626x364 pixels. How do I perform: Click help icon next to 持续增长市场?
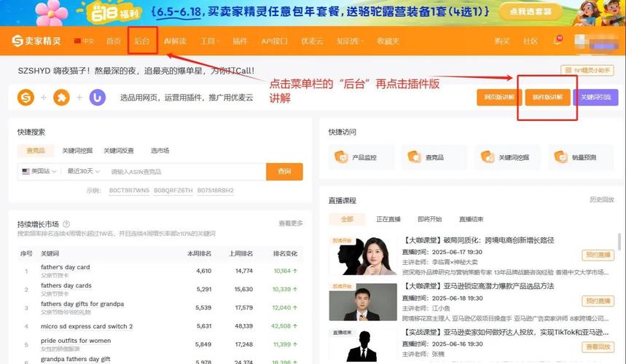click(66, 224)
